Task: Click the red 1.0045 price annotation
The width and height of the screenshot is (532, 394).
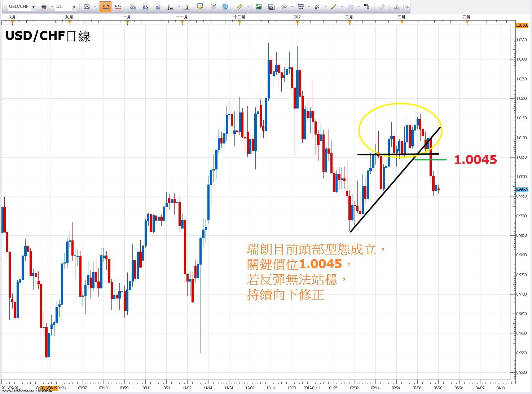Action: tap(475, 160)
